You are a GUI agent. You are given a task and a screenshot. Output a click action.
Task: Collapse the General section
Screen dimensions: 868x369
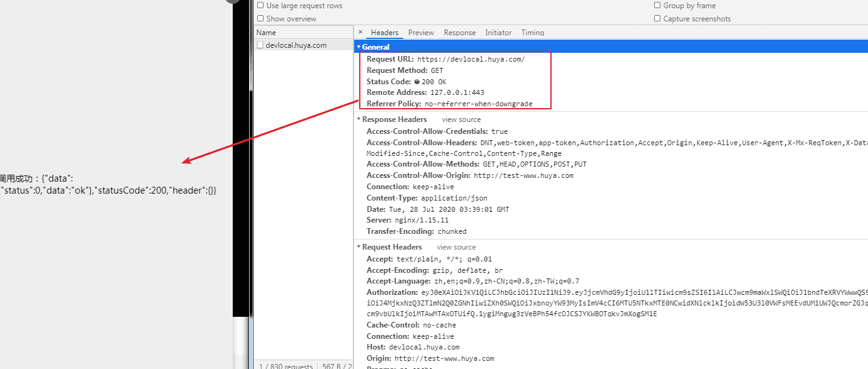[359, 47]
